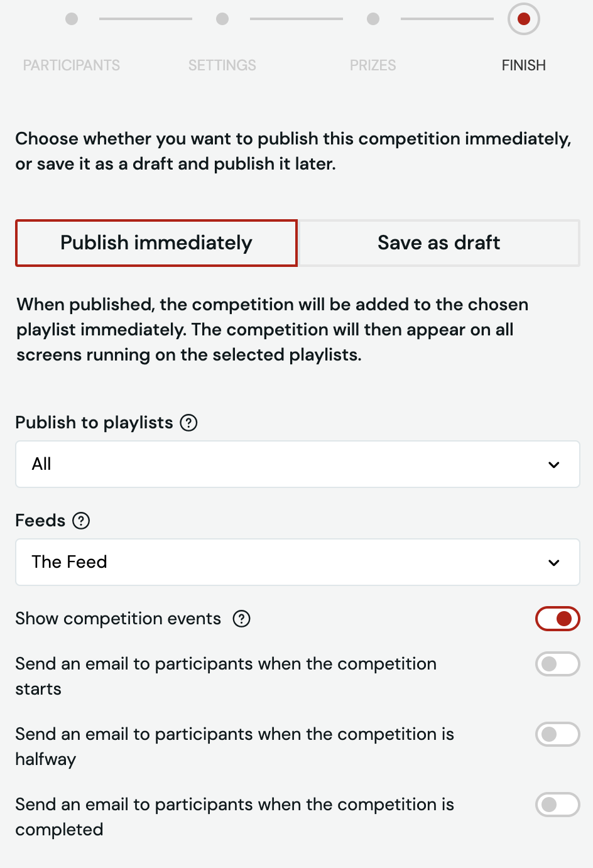Click the help icon next to Feeds
593x868 pixels.
pyautogui.click(x=81, y=521)
